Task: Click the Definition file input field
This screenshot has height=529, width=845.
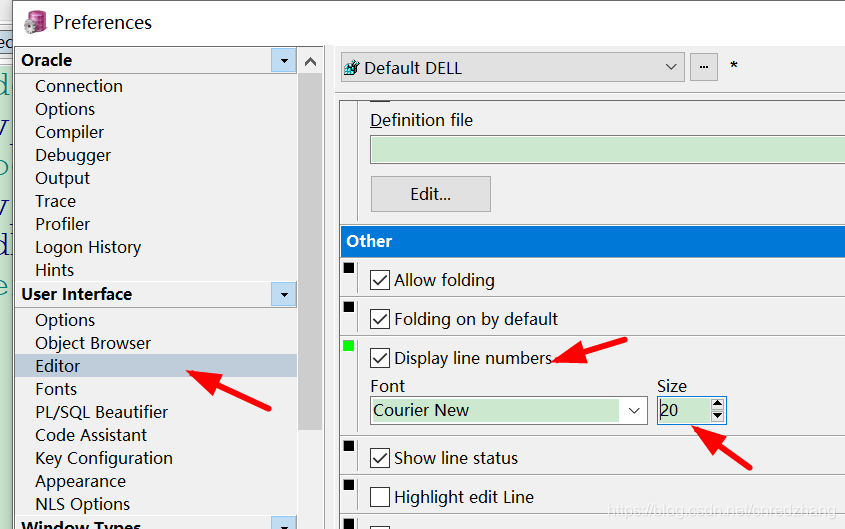Action: coord(607,149)
